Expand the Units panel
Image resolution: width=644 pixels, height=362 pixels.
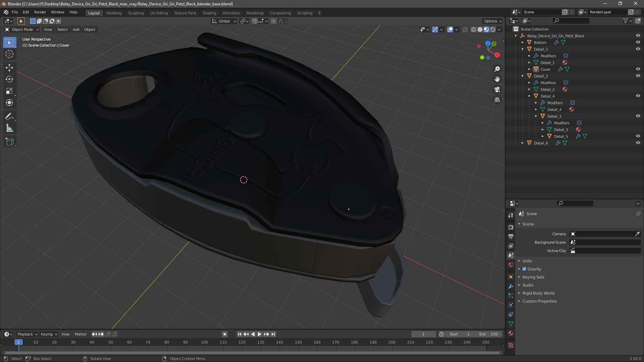tap(527, 261)
